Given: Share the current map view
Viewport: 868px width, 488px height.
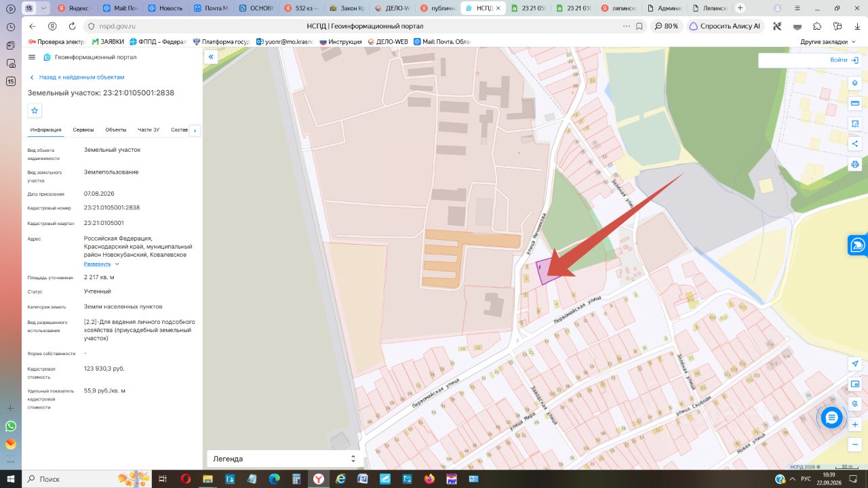Looking at the screenshot, I should coord(854,144).
